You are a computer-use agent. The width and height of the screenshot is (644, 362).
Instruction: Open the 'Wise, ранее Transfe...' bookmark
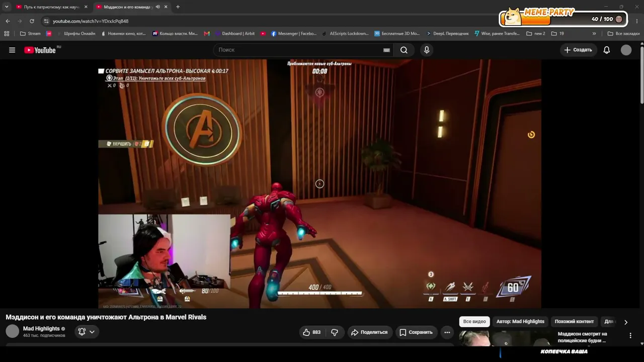tap(497, 34)
